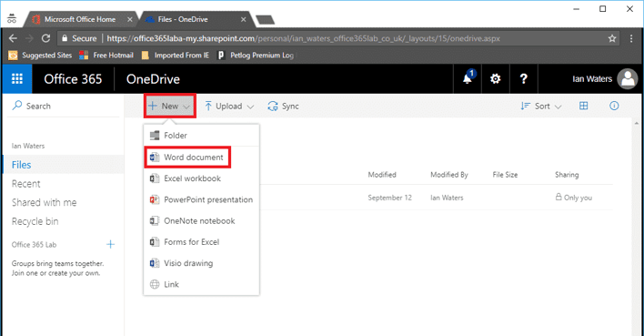Viewport: 644px width, 336px height.
Task: Go back with browser back arrow
Action: point(13,38)
